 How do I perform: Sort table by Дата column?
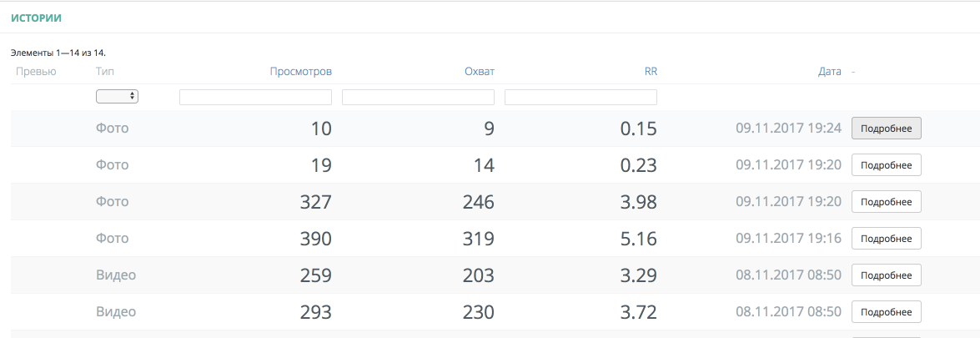point(829,72)
